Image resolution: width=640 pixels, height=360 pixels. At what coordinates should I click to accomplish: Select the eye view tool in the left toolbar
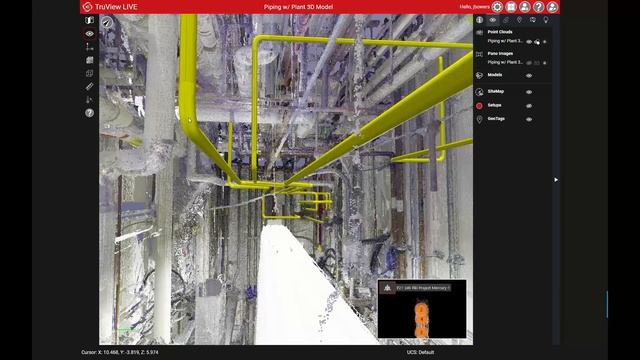pos(89,33)
